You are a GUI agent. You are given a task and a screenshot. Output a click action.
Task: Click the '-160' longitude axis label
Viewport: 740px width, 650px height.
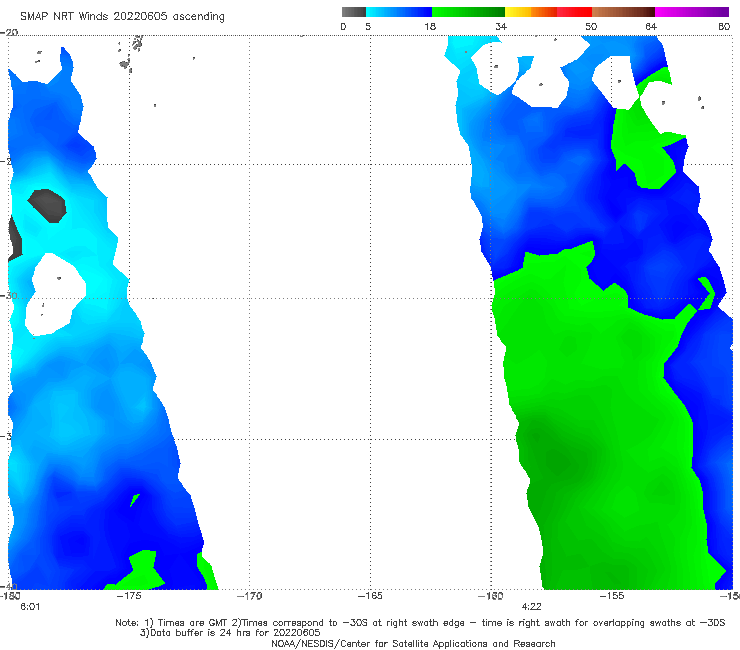pos(491,596)
